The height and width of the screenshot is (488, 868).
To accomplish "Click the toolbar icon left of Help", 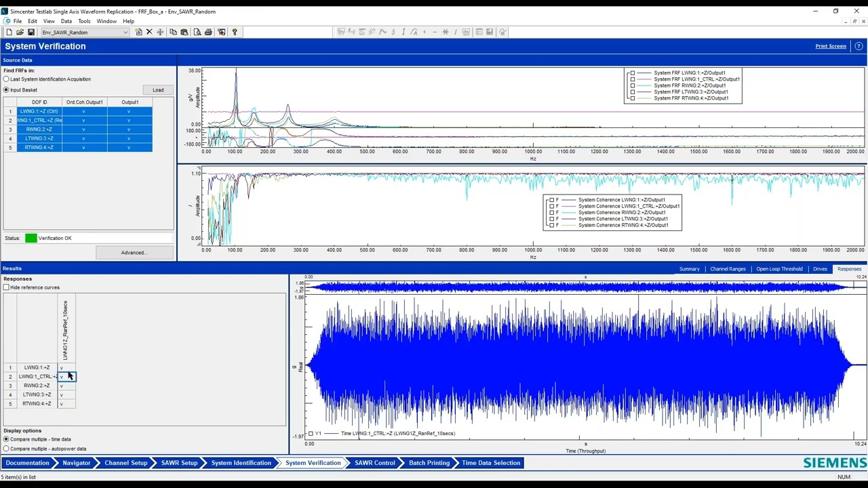I will click(221, 32).
